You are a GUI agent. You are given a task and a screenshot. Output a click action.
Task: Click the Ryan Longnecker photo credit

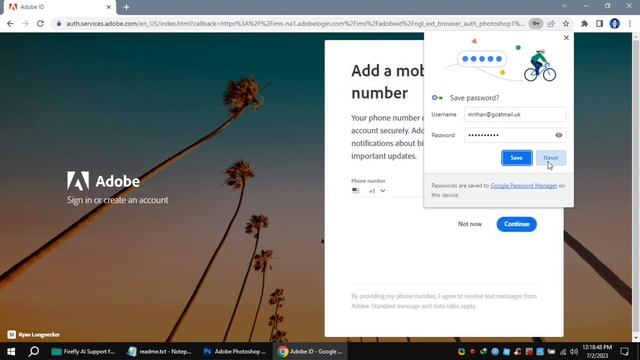pos(34,335)
